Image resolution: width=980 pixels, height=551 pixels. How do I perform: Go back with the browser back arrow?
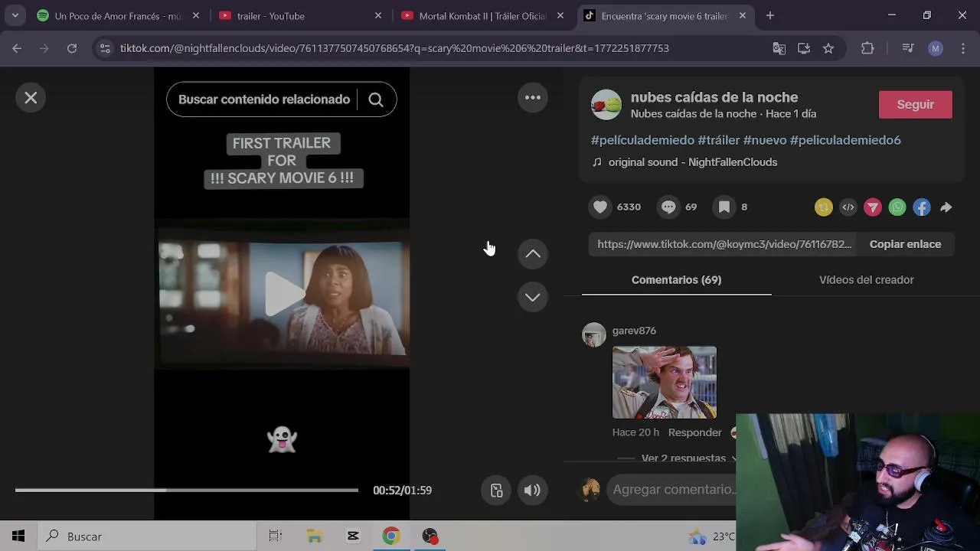[x=17, y=48]
